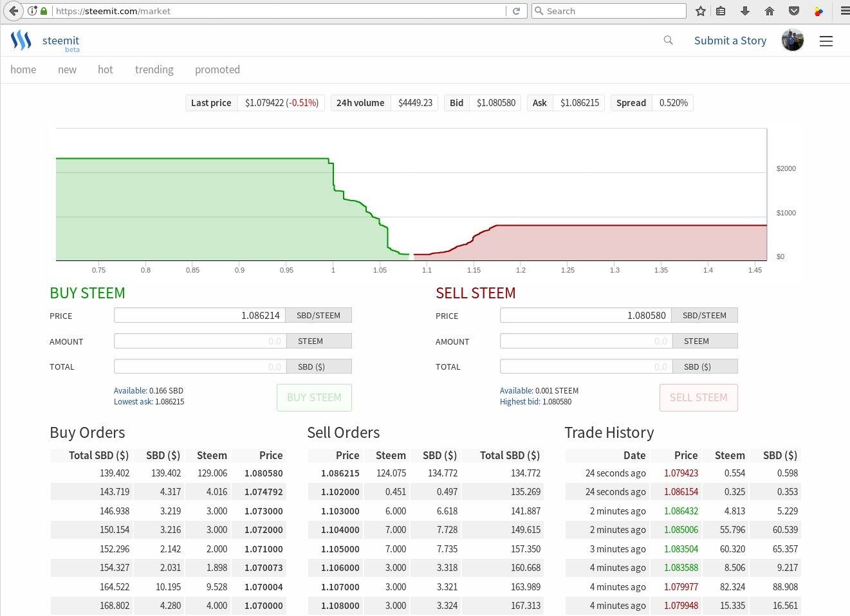Focus buy AMOUNT STEEM field
The height and width of the screenshot is (616, 850).
[200, 341]
